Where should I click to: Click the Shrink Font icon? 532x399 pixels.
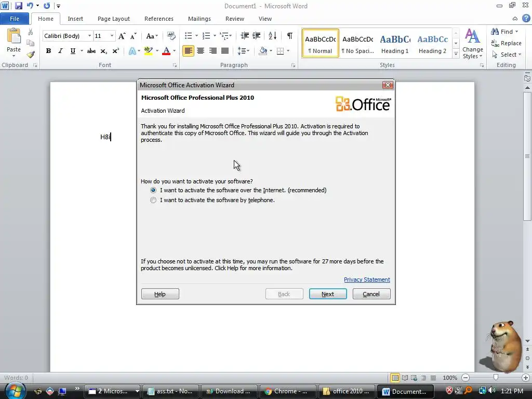[134, 36]
